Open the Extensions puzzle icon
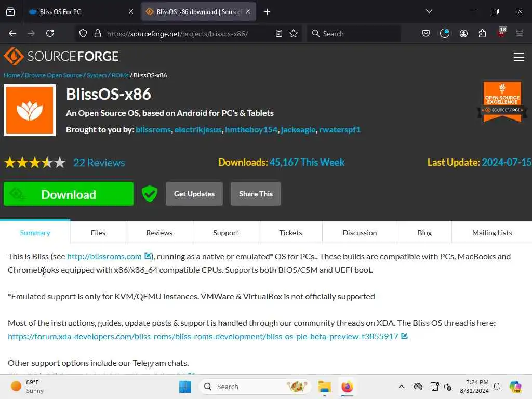The width and height of the screenshot is (532, 399). pos(482,33)
